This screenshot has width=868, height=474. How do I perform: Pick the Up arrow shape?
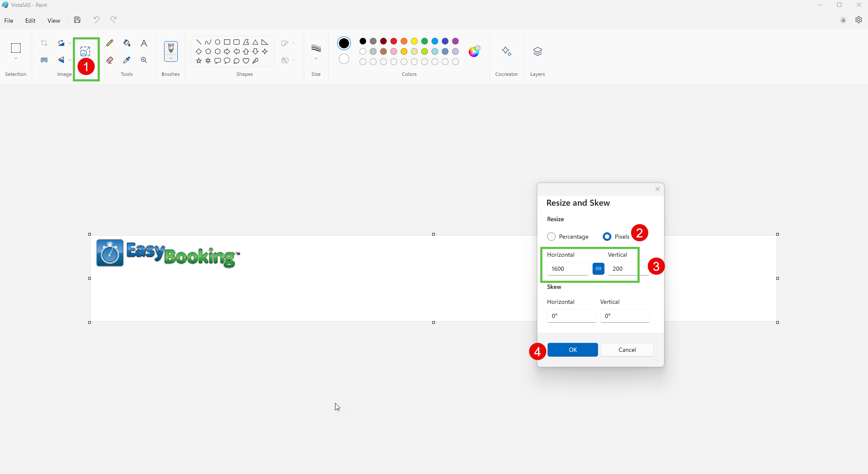pyautogui.click(x=246, y=51)
